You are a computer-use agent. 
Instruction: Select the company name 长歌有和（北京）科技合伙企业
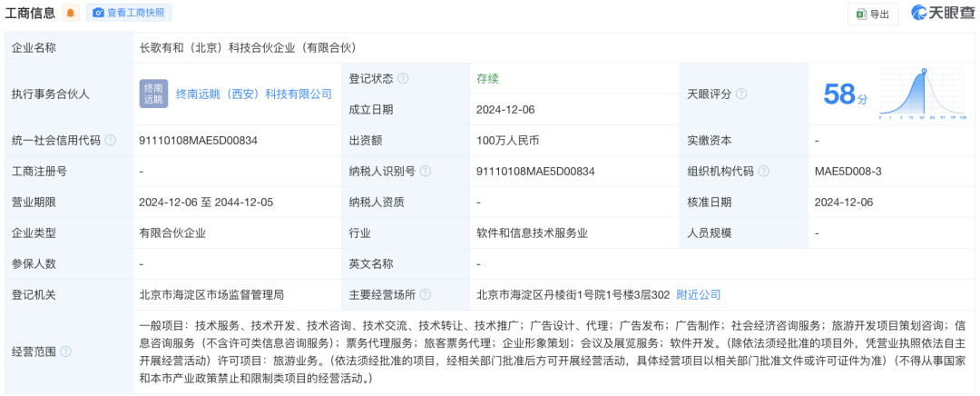[x=248, y=47]
